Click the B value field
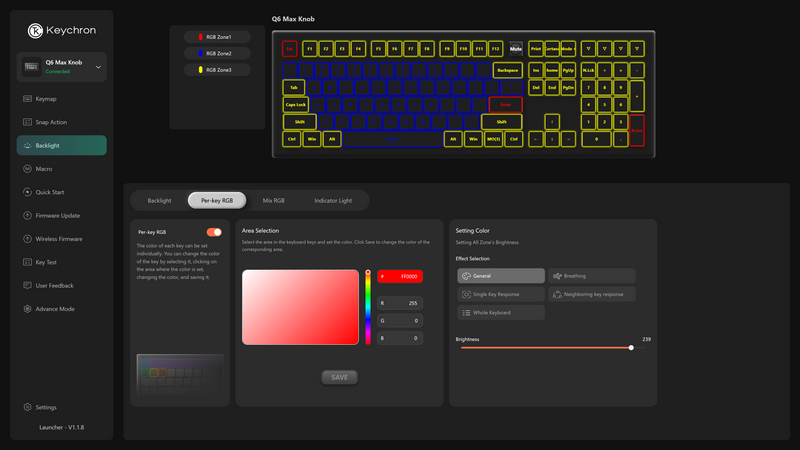Viewport: 800px width, 450px height. click(x=400, y=338)
